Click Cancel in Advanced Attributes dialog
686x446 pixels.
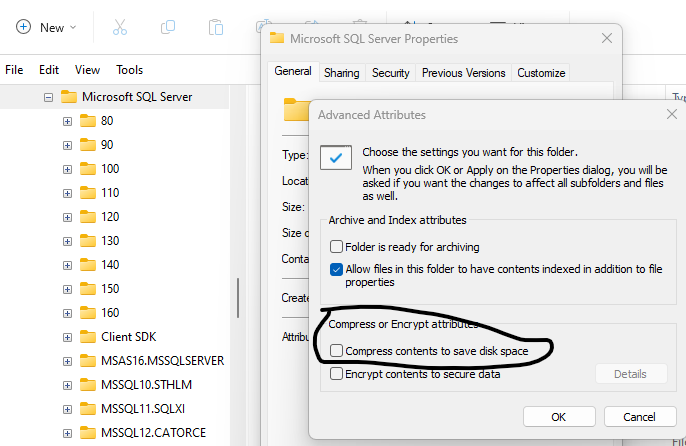[640, 417]
